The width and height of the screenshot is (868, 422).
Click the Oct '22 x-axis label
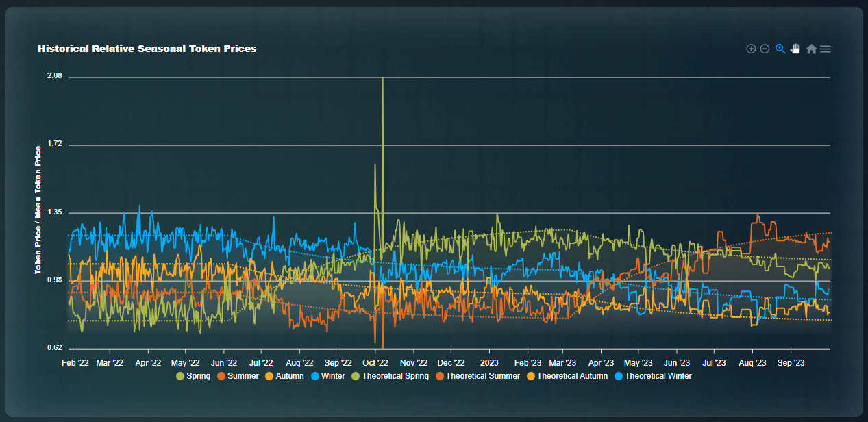pyautogui.click(x=375, y=362)
